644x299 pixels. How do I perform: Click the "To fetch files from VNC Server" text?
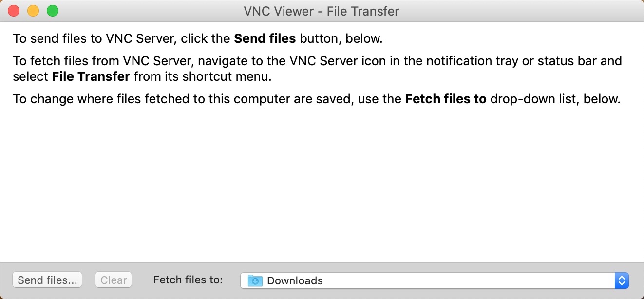click(x=103, y=61)
